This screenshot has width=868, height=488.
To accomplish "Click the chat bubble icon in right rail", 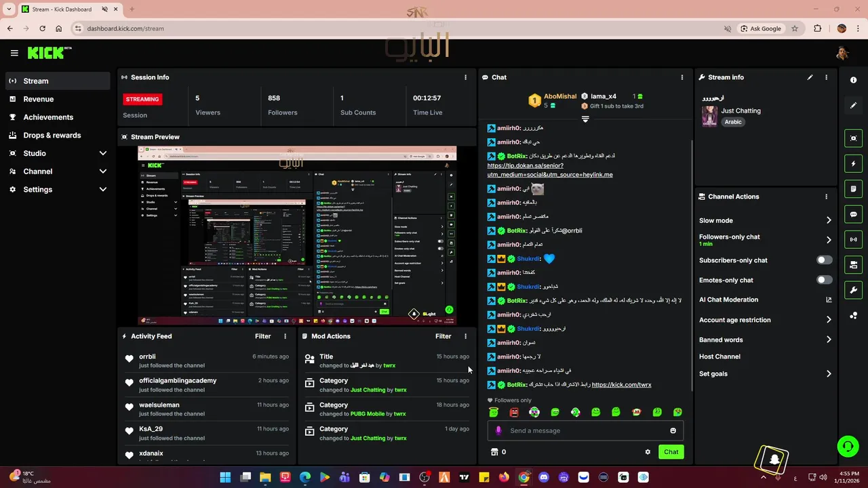I will point(853,214).
